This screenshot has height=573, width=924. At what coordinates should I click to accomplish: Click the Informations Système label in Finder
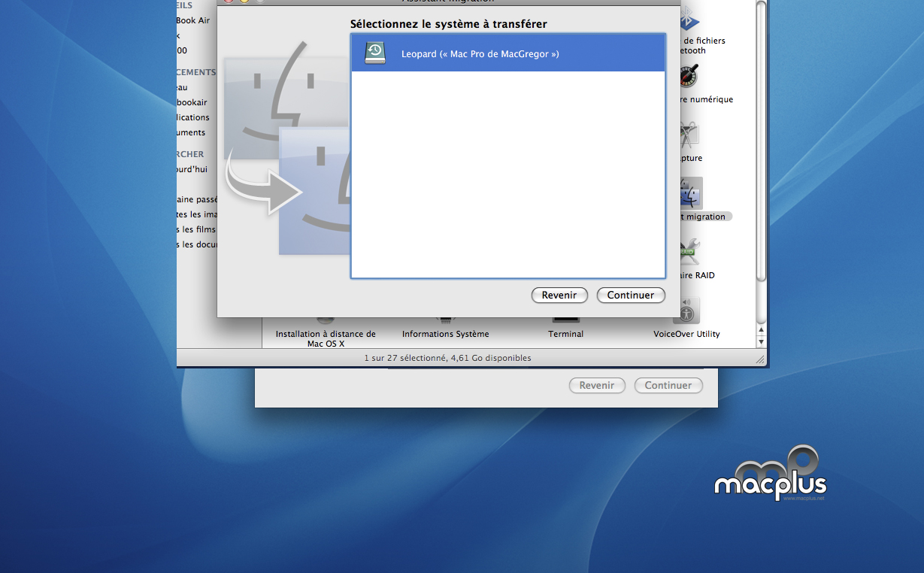pos(445,334)
